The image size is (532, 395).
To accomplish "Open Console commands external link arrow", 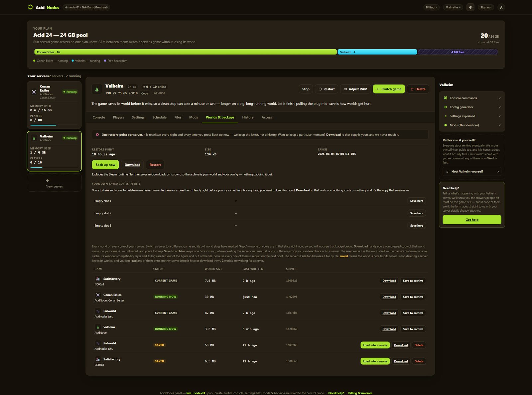I will 499,98.
